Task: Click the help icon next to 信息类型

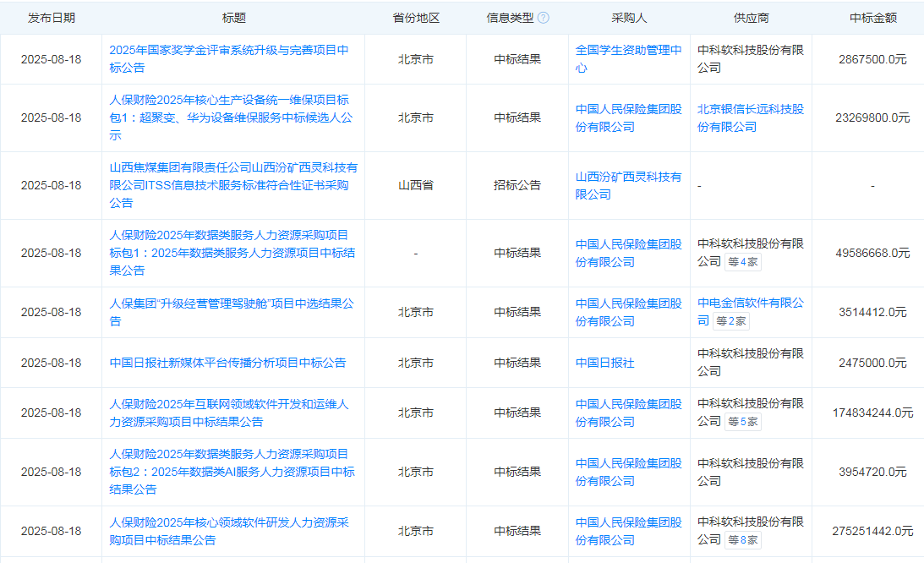Action: tap(544, 18)
